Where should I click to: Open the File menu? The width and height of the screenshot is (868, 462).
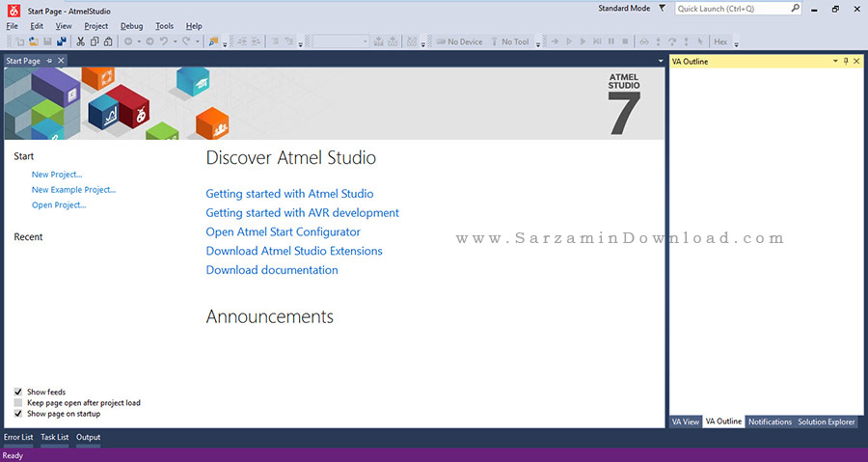click(13, 26)
